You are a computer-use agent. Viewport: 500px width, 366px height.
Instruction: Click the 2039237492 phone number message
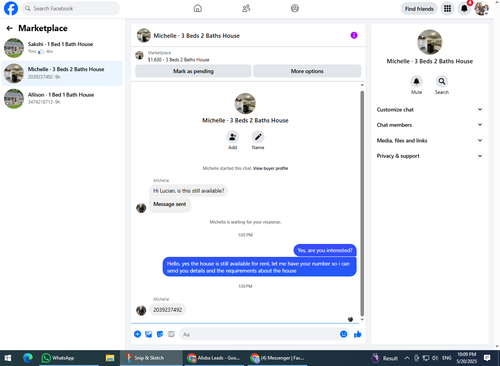167,310
